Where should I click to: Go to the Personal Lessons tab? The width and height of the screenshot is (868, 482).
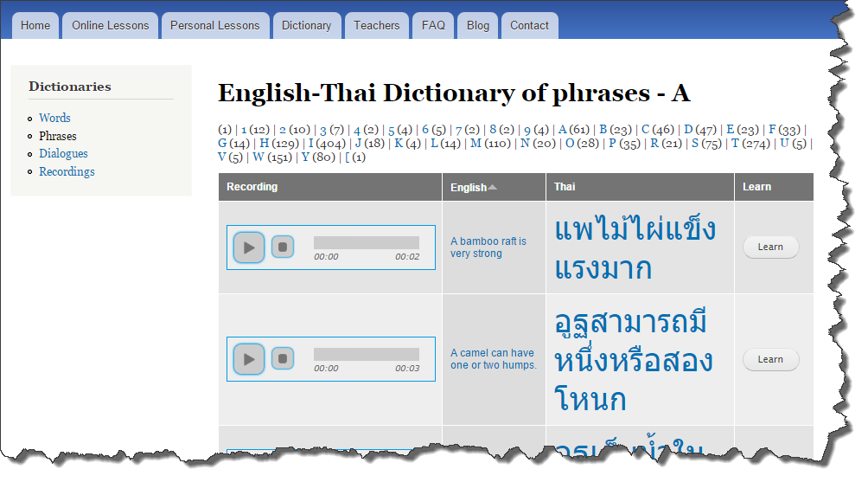pyautogui.click(x=214, y=25)
